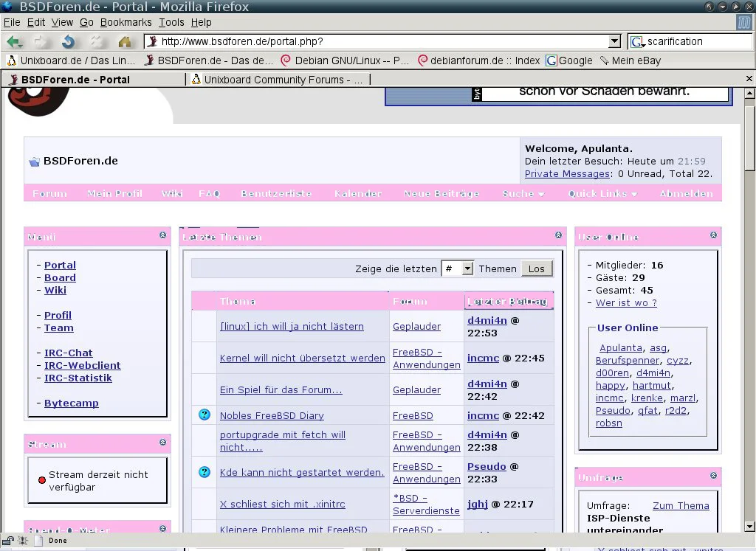
Task: Collapse the Letzte Themen panel
Action: pyautogui.click(x=558, y=235)
